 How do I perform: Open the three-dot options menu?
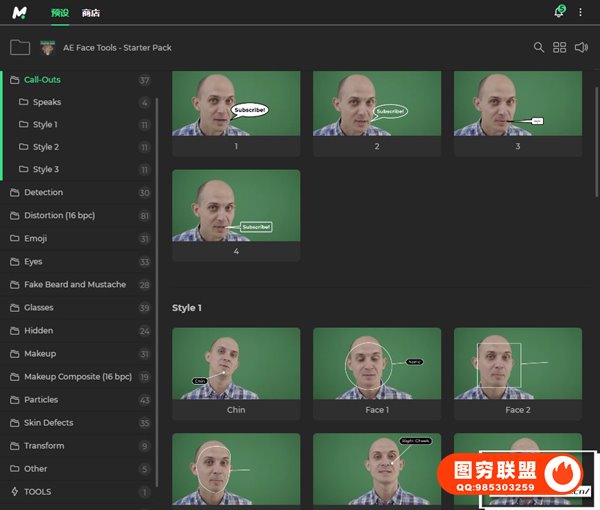581,13
